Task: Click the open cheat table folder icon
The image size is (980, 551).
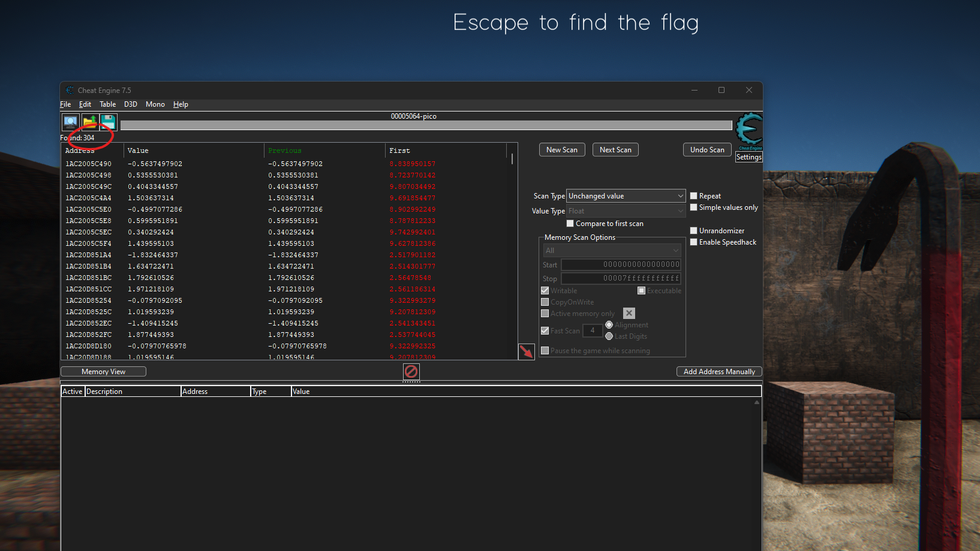Action: [x=90, y=122]
